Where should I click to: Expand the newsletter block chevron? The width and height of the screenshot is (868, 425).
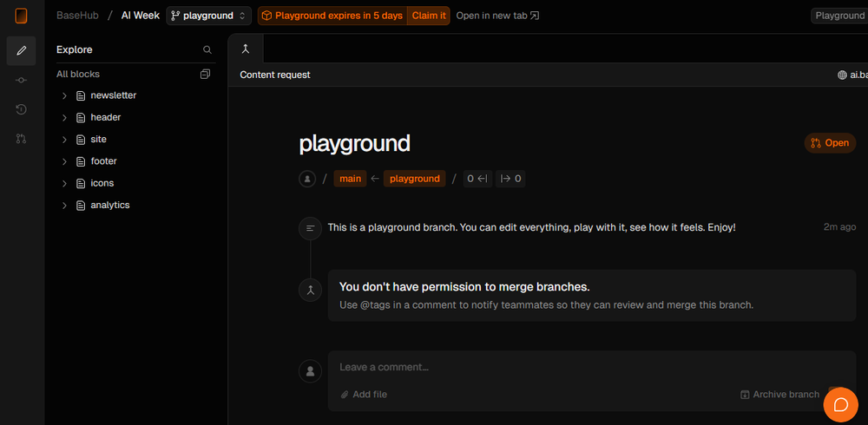(x=64, y=95)
